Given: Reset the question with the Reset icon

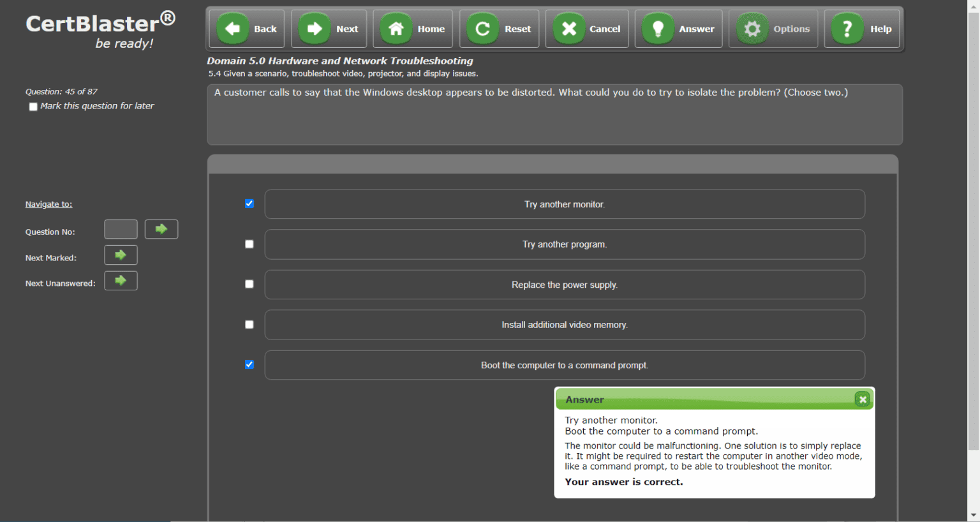Looking at the screenshot, I should click(482, 28).
